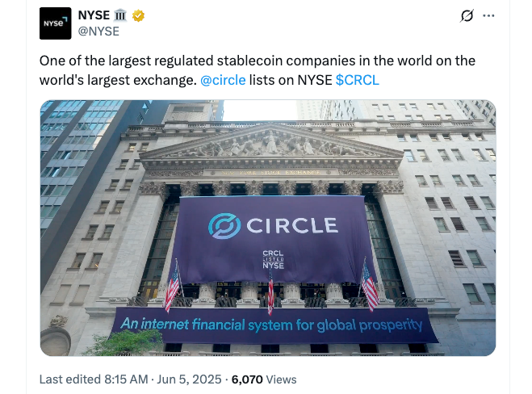The height and width of the screenshot is (394, 532).
Task: Click the left American flag in photo
Action: (x=172, y=287)
